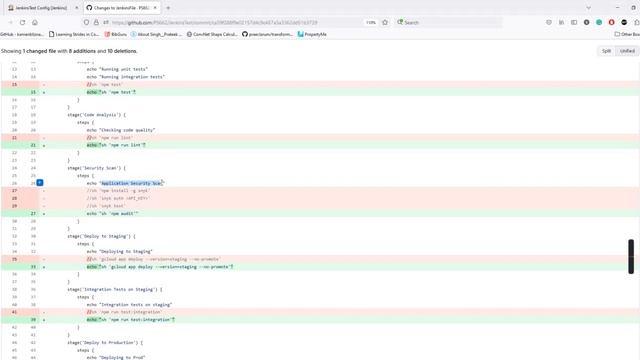The height and width of the screenshot is (360, 640).
Task: Switch to the Unified diff view
Action: 627,51
